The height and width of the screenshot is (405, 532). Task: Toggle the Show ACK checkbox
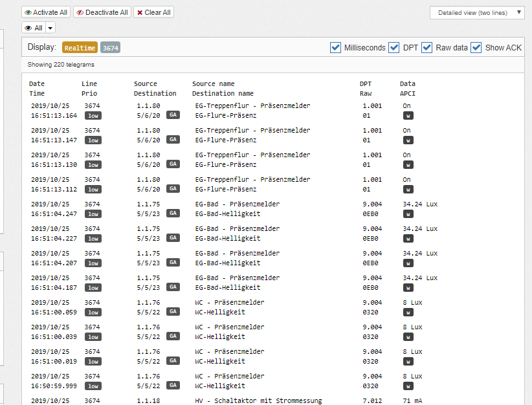click(x=476, y=47)
